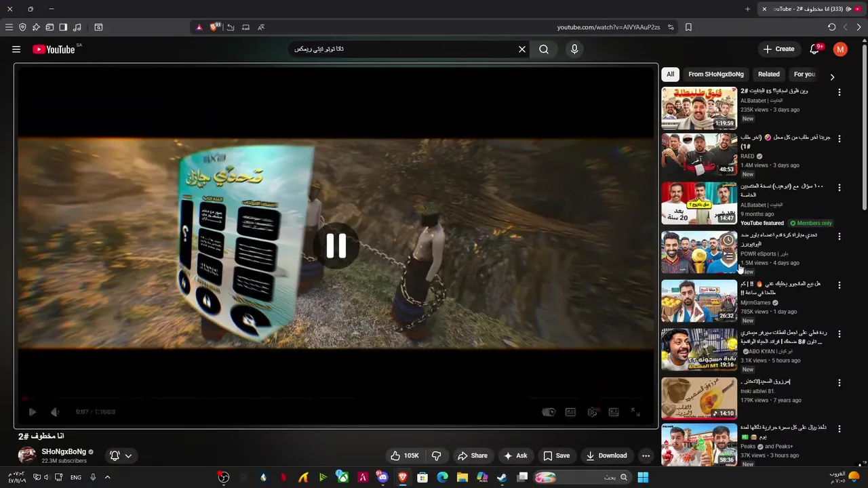This screenshot has width=868, height=488.
Task: Open Brave browser main menu icon
Action: pos(9,27)
